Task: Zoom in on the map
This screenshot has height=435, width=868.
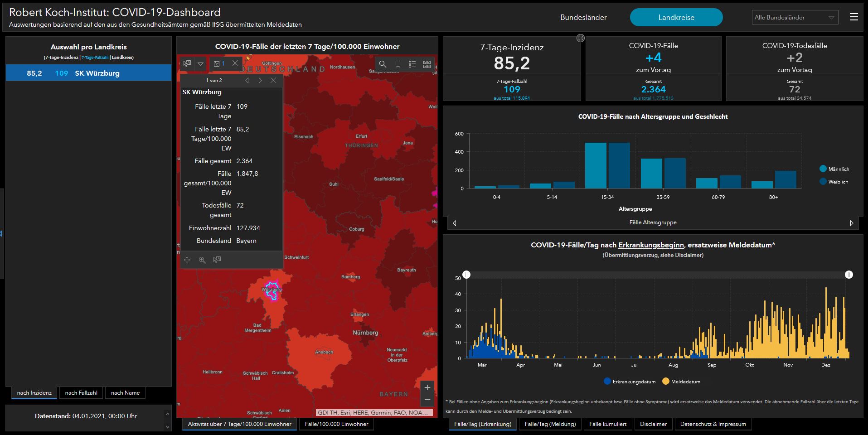Action: (x=427, y=387)
